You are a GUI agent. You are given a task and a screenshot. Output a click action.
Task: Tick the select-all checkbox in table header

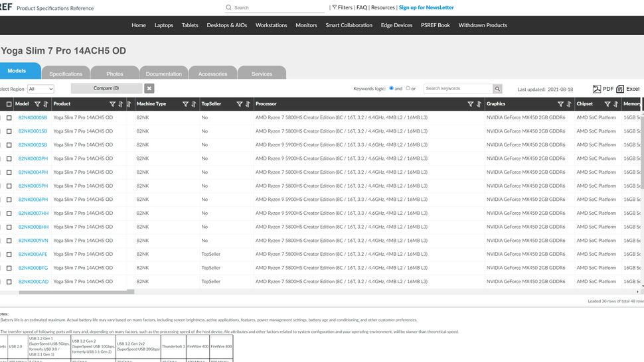point(9,104)
